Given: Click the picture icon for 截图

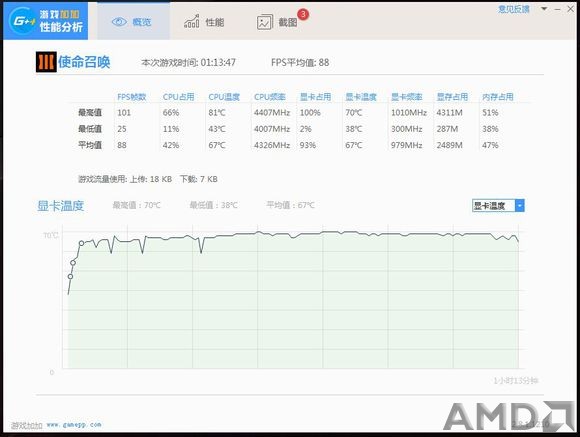Looking at the screenshot, I should tap(264, 22).
